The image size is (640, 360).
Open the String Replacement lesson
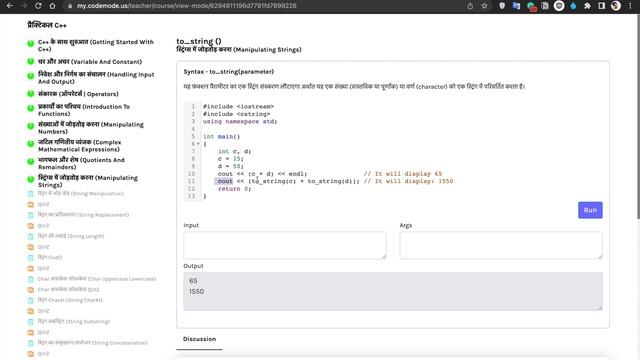[x=83, y=215]
